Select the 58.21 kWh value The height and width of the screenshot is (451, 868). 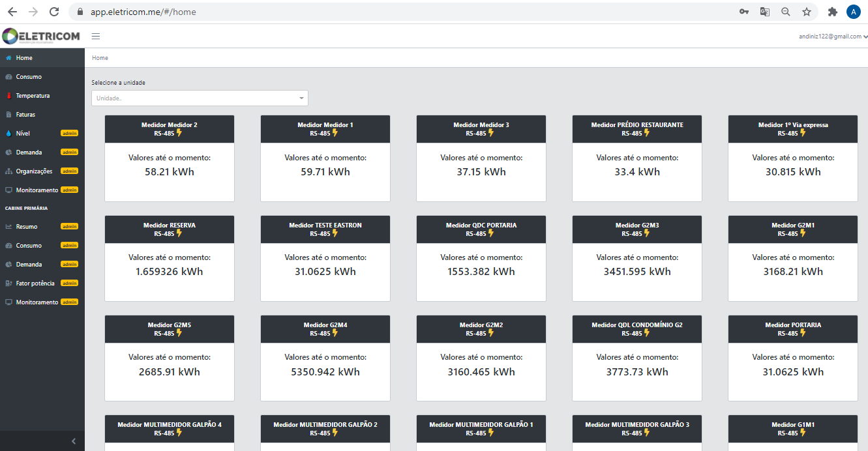(x=170, y=172)
